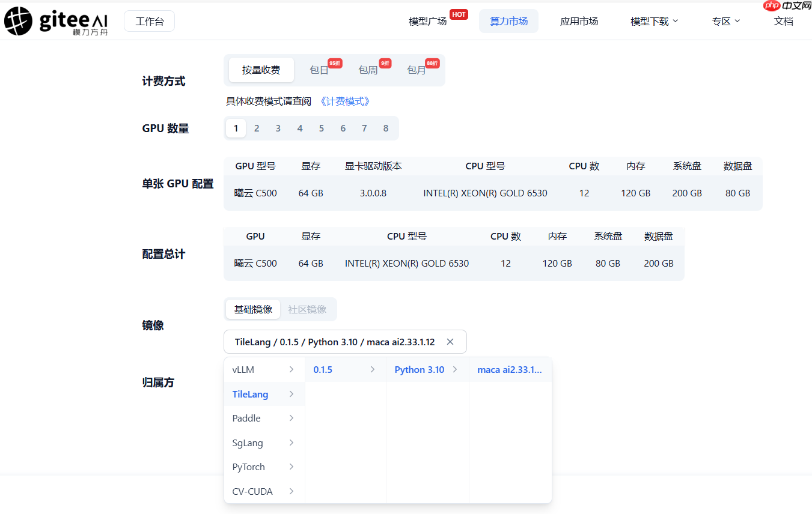Image resolution: width=812 pixels, height=514 pixels.
Task: Click the 95折 discount badge on 包日
Action: point(334,62)
